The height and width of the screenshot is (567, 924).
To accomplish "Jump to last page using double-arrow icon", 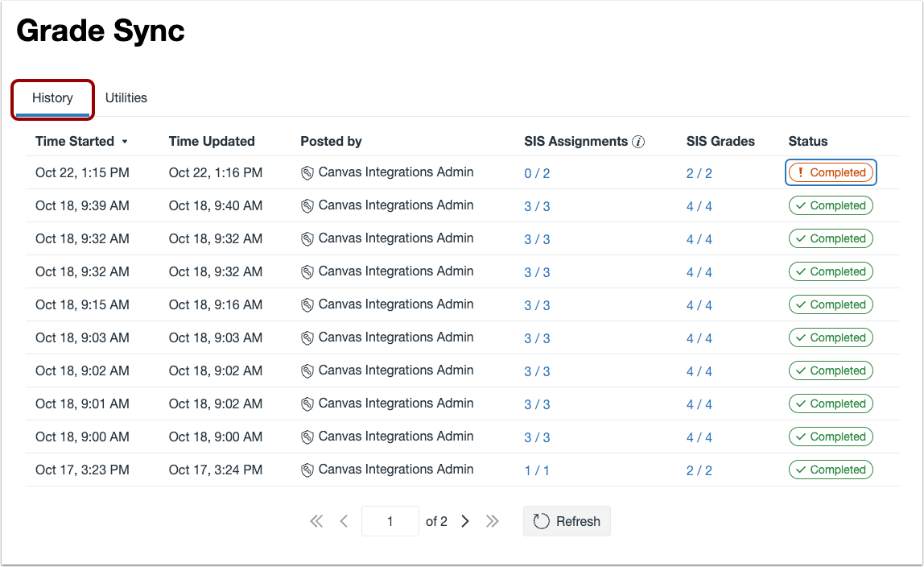I will pyautogui.click(x=493, y=521).
